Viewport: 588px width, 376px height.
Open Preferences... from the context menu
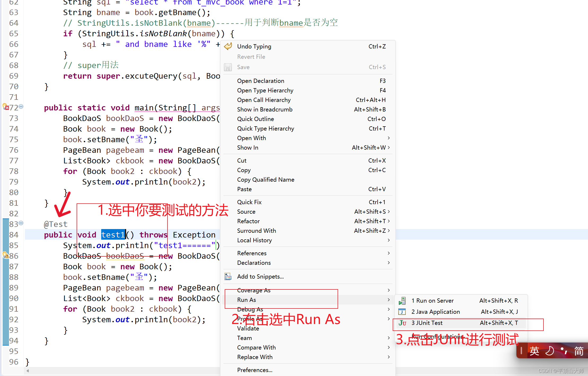coord(254,370)
